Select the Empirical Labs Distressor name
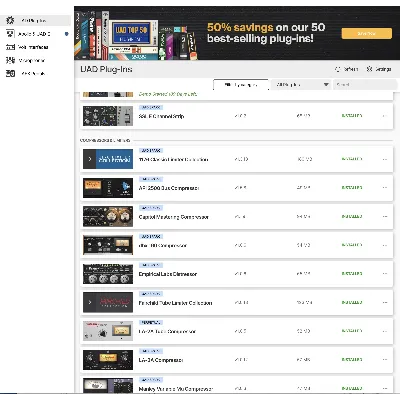Screen dimensions: 400x400 (x=168, y=274)
